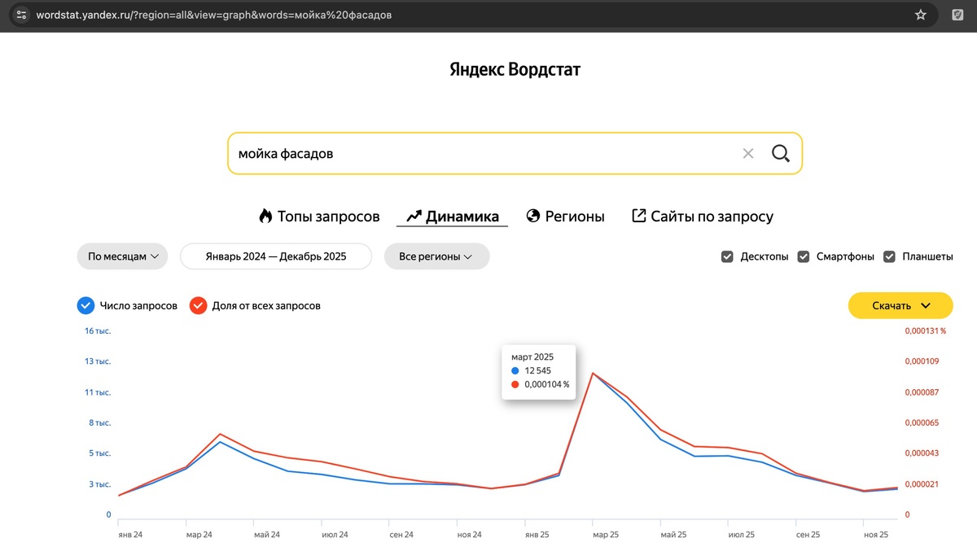This screenshot has width=977, height=560.
Task: Click into the мойка фасадов search field
Action: [480, 154]
